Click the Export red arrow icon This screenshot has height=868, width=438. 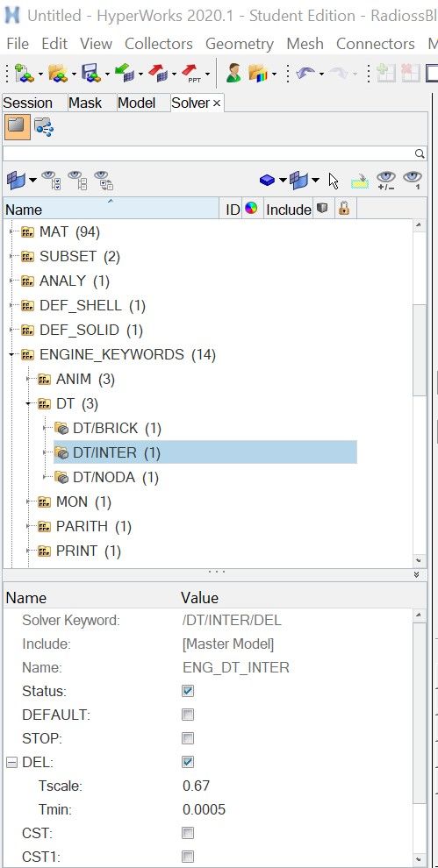157,73
